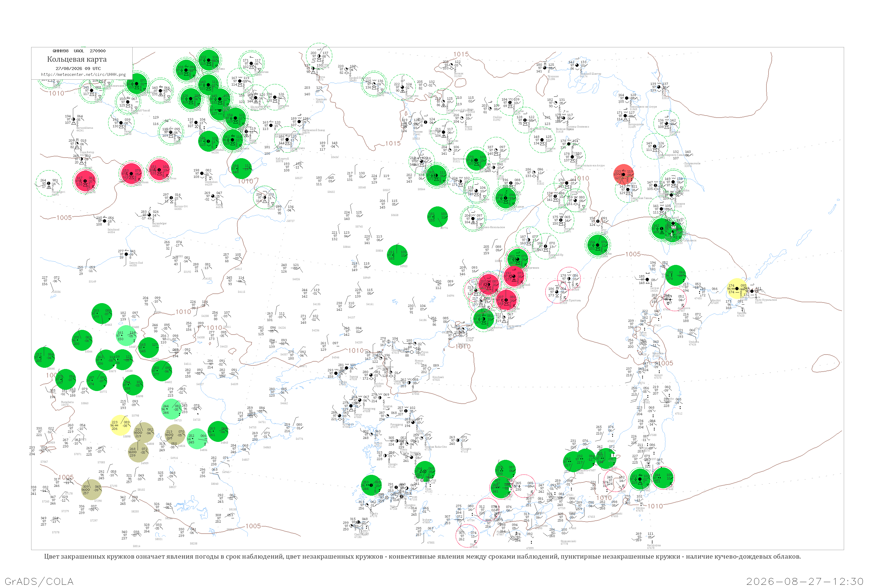Select the light green circle reading 161 113
This screenshot has width=882, height=588.
point(126,336)
